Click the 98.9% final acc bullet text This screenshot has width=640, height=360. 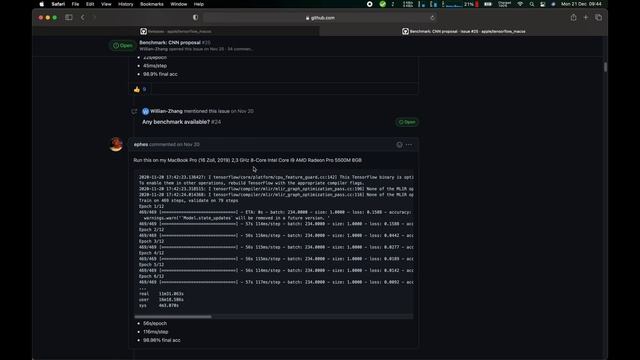160,74
